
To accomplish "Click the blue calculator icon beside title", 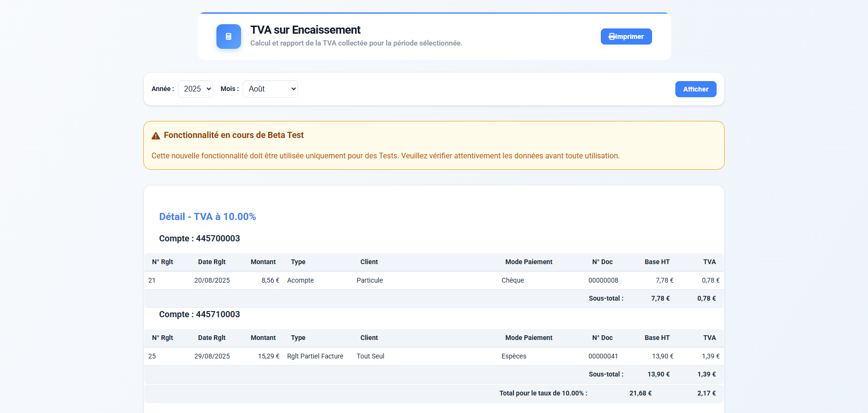I will [228, 37].
